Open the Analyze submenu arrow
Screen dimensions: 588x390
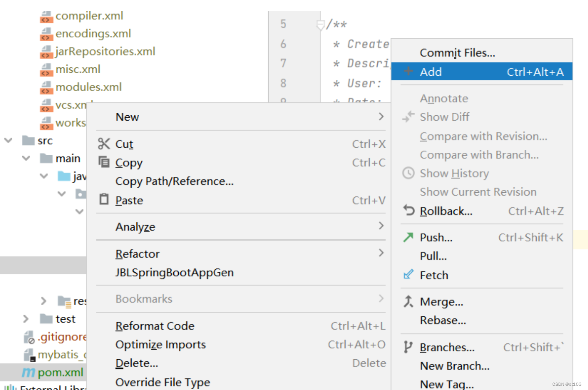pyautogui.click(x=381, y=226)
